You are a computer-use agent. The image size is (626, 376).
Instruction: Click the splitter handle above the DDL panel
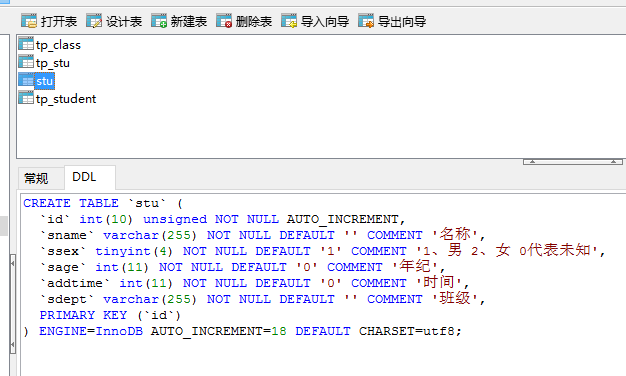tap(573, 162)
